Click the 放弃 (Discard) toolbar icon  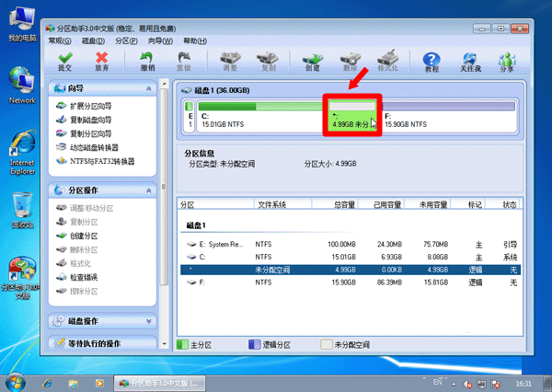(101, 62)
